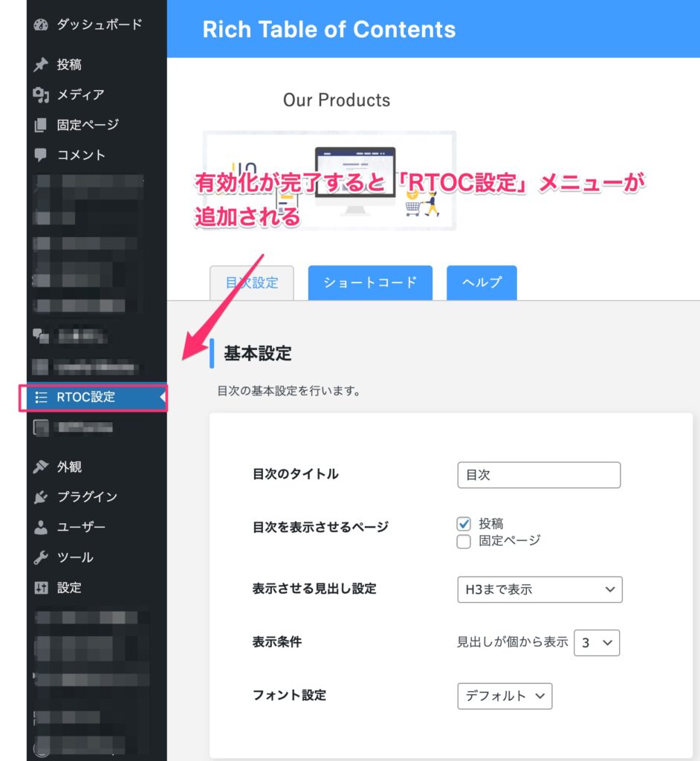This screenshot has height=761, width=700.
Task: Uncheck the 投稿 checkbox
Action: point(464,524)
